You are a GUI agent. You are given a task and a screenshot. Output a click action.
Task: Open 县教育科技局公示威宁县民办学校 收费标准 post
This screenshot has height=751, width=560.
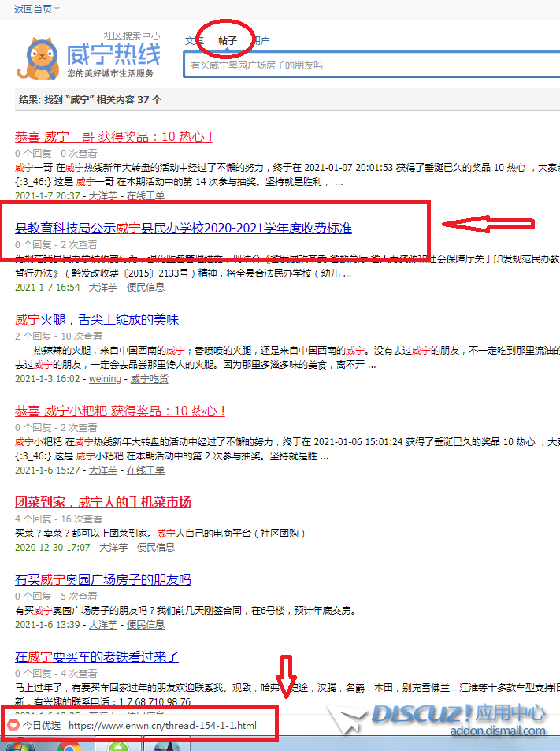pos(184,229)
